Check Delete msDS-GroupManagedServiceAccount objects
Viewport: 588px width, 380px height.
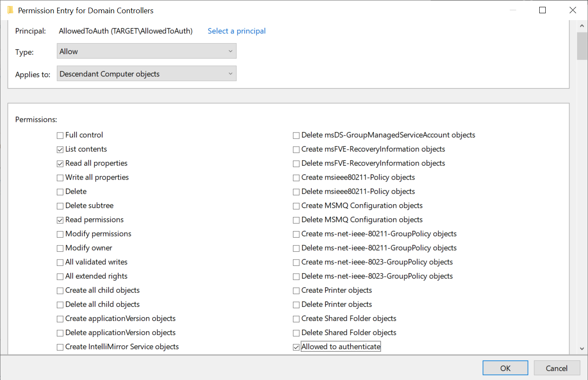[296, 136]
